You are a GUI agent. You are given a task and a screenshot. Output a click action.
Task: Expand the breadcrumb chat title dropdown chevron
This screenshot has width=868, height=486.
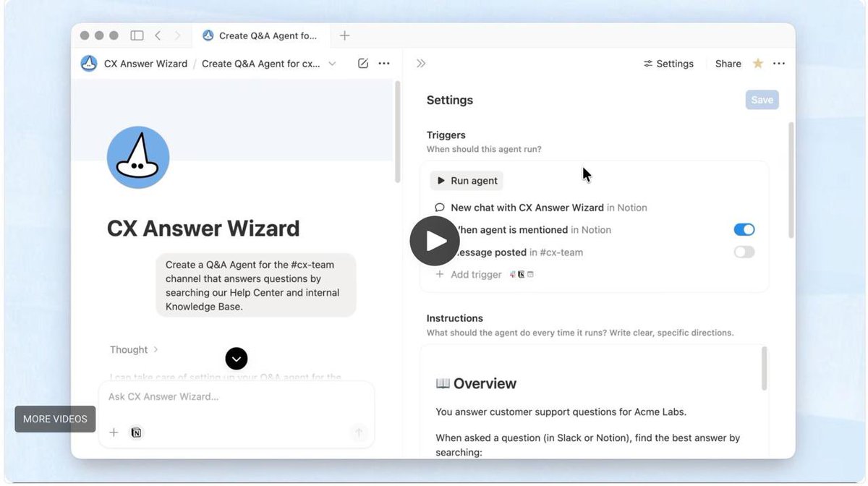click(x=332, y=64)
